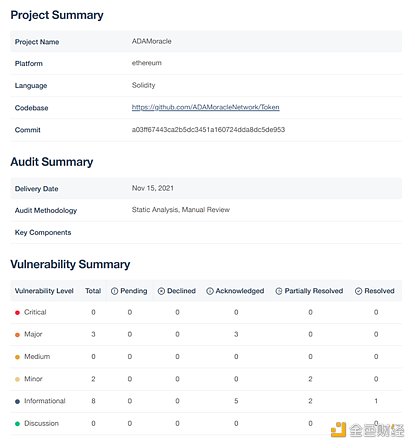The width and height of the screenshot is (415, 448).
Task: Click the Commit label
Action: [28, 130]
